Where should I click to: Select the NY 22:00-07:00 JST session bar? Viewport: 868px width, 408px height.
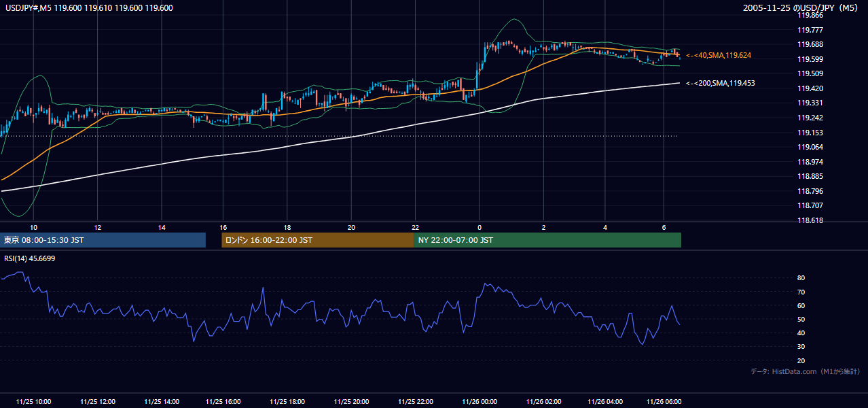(547, 240)
